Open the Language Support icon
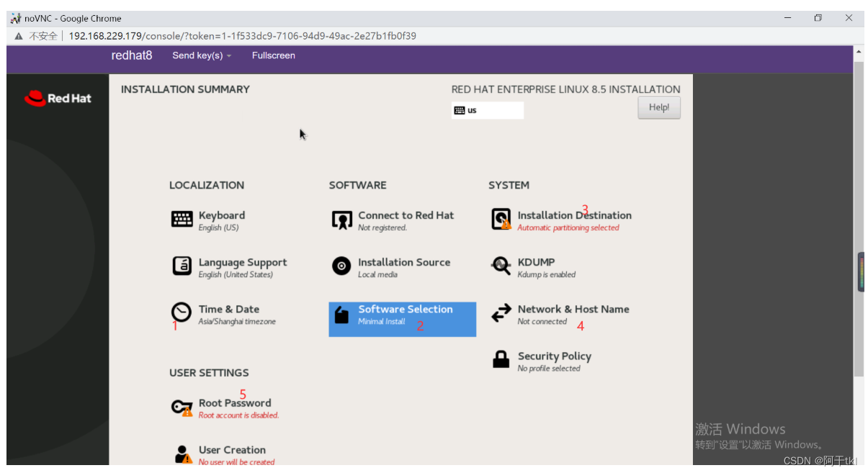This screenshot has height=473, width=868. [x=182, y=266]
